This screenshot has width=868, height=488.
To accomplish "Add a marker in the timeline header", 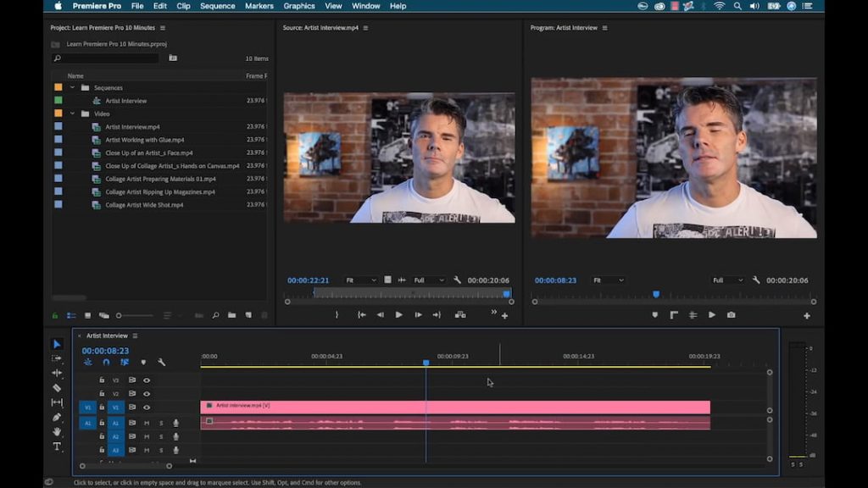I will coord(143,362).
